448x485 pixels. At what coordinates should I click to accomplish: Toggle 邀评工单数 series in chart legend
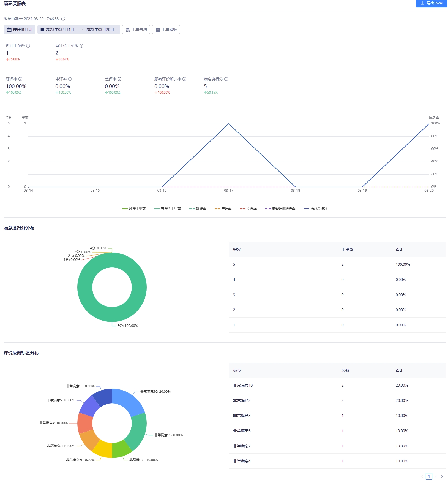click(134, 208)
